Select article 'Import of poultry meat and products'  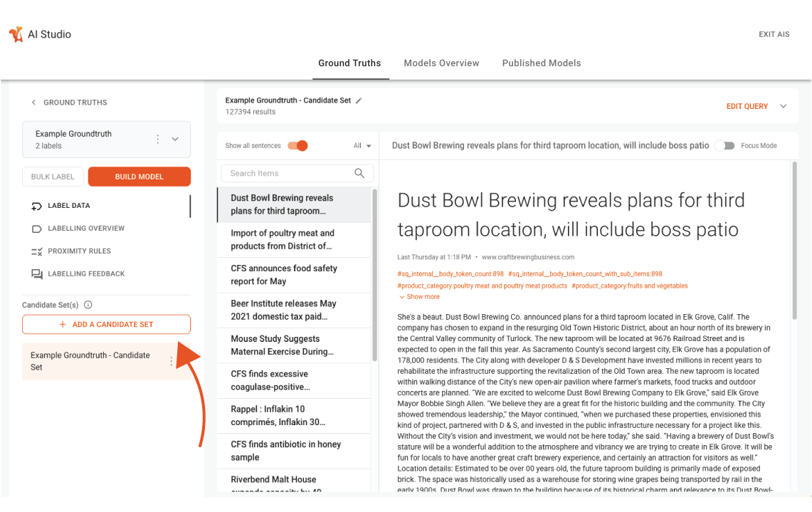[x=294, y=240]
